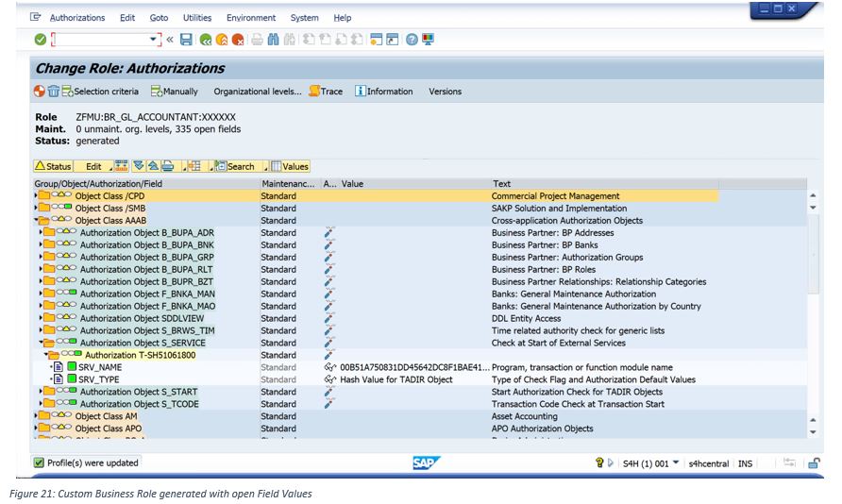This screenshot has height=504, width=842.
Task: Click traffic light status of F_BNKA_MAN
Action: pyautogui.click(x=67, y=294)
